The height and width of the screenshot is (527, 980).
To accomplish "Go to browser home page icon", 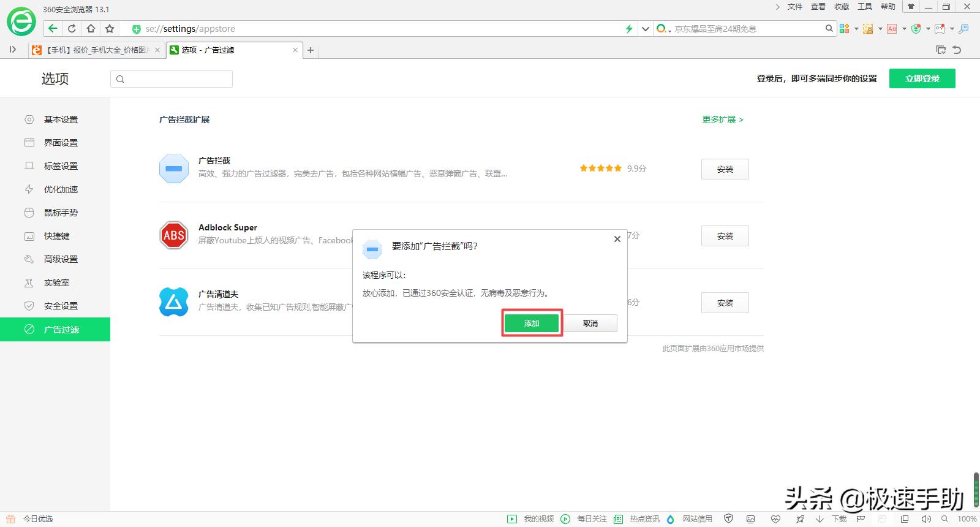I will [x=91, y=28].
